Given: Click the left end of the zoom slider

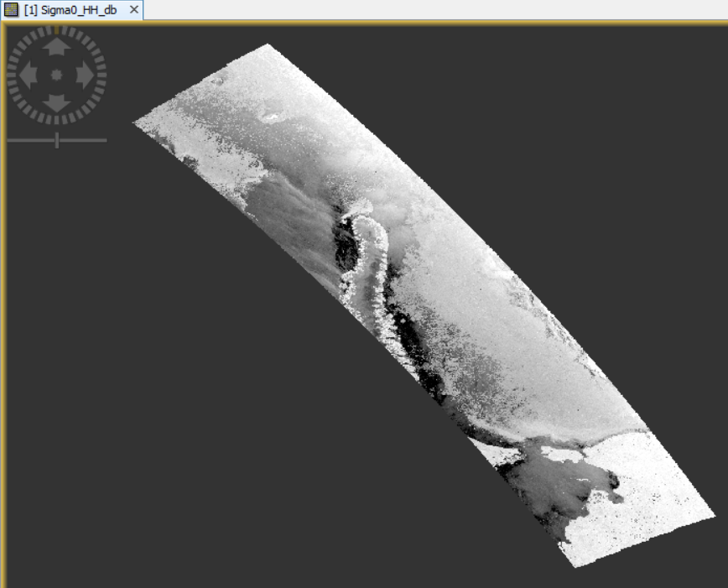Looking at the screenshot, I should [9, 140].
